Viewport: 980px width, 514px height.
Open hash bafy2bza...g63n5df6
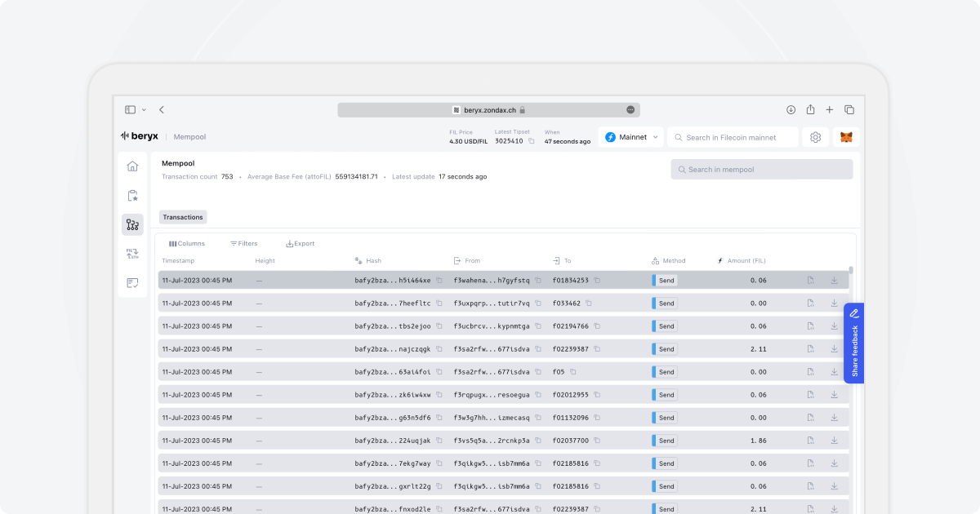click(393, 417)
